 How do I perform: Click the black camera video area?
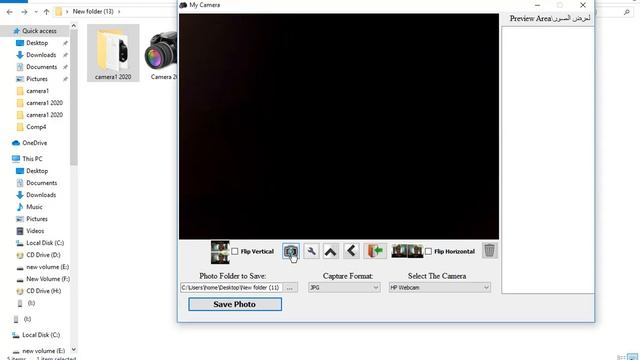point(339,126)
